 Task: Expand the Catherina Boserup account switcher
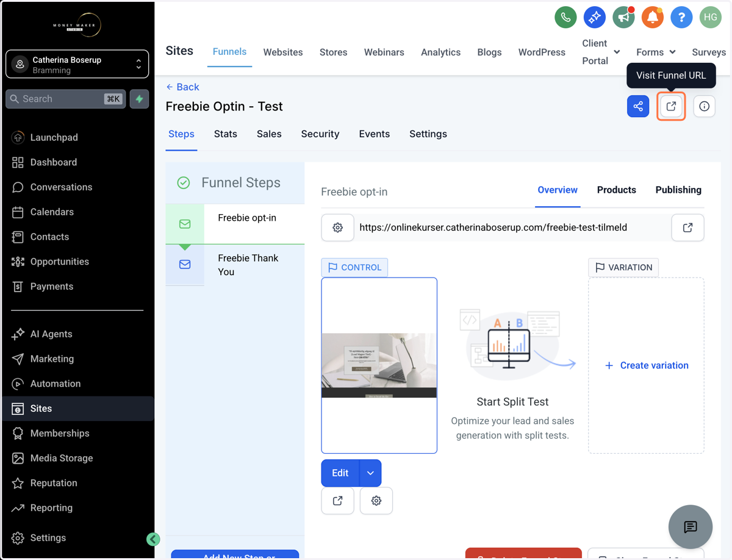coord(77,65)
